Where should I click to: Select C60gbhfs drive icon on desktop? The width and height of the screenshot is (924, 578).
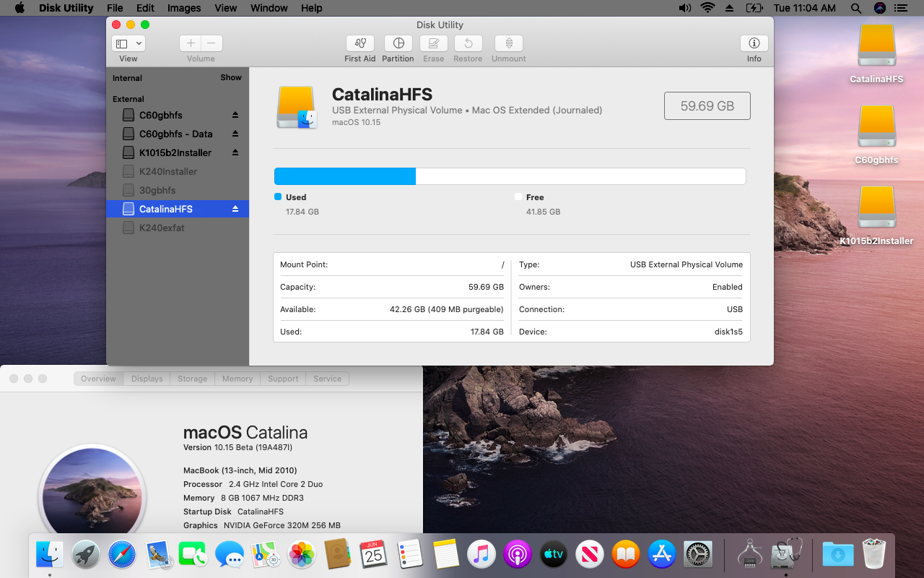876,126
